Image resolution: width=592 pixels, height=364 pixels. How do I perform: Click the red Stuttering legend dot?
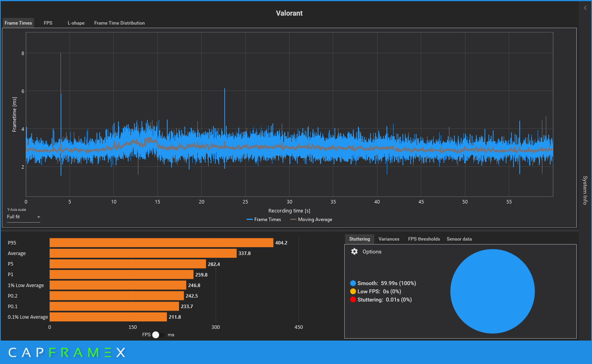[353, 300]
